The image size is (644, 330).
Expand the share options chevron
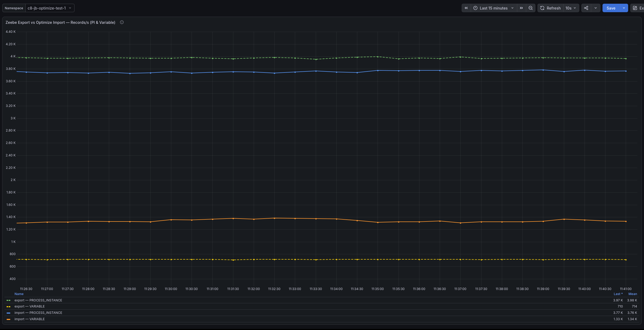click(x=596, y=8)
